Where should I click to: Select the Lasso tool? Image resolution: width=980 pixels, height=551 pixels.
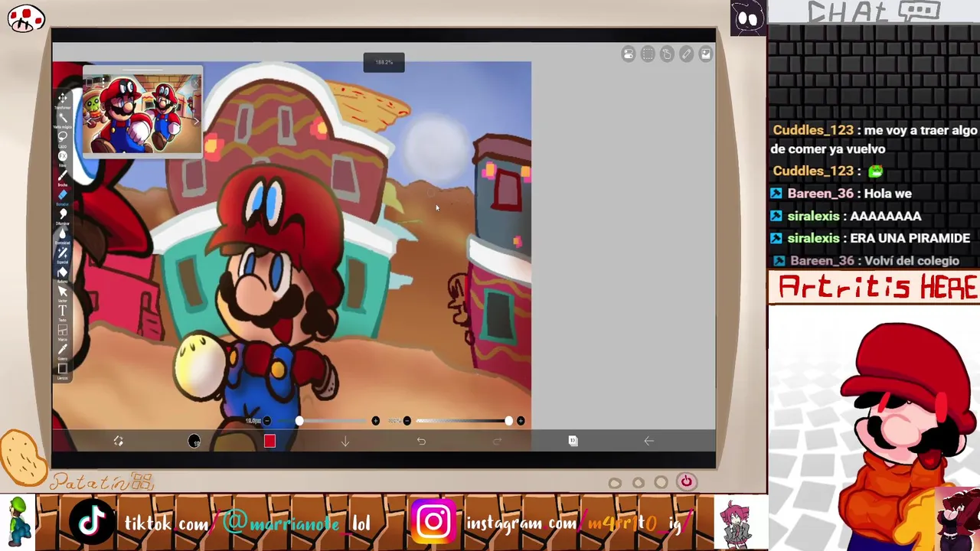pos(63,138)
